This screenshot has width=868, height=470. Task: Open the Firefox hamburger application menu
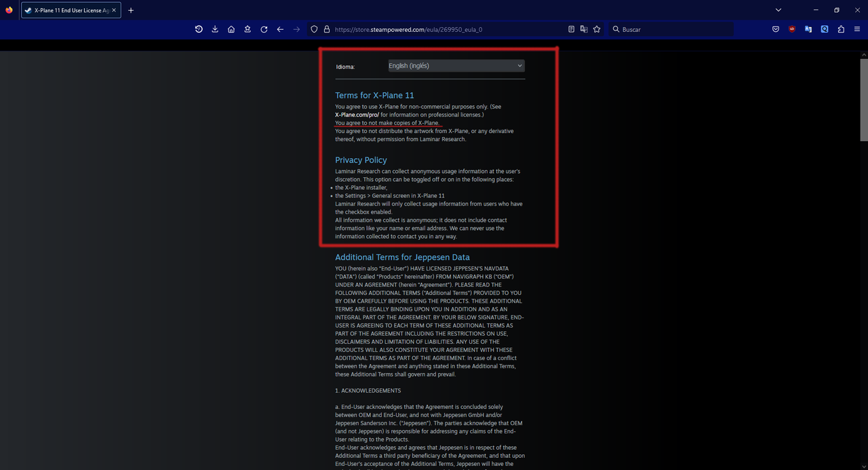(857, 29)
